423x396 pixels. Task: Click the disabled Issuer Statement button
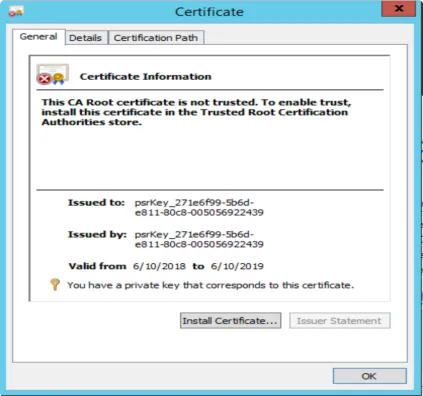point(339,321)
